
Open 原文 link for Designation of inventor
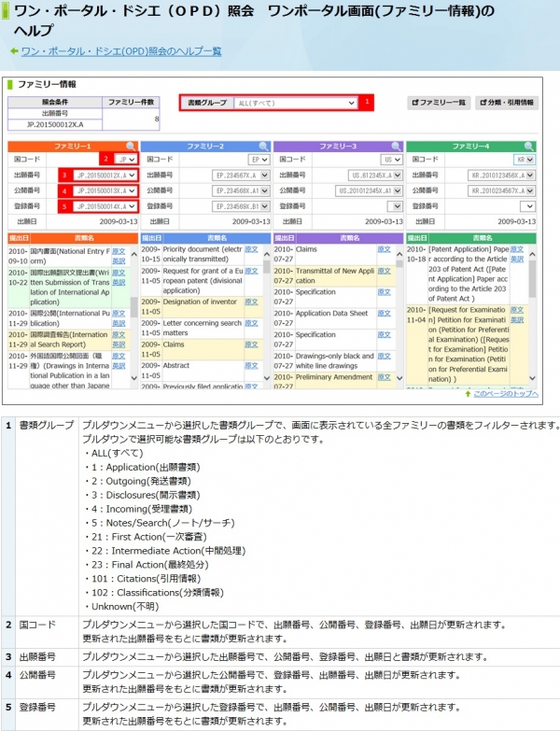point(251,302)
